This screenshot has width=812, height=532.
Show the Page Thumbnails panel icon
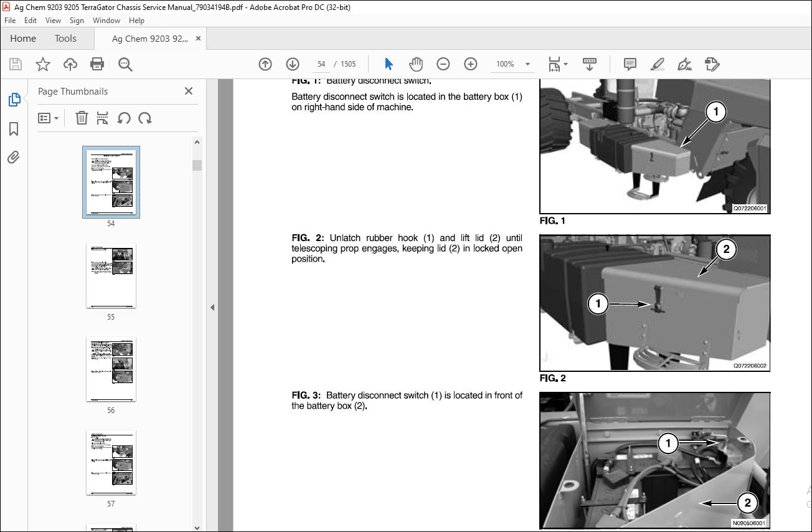14,100
